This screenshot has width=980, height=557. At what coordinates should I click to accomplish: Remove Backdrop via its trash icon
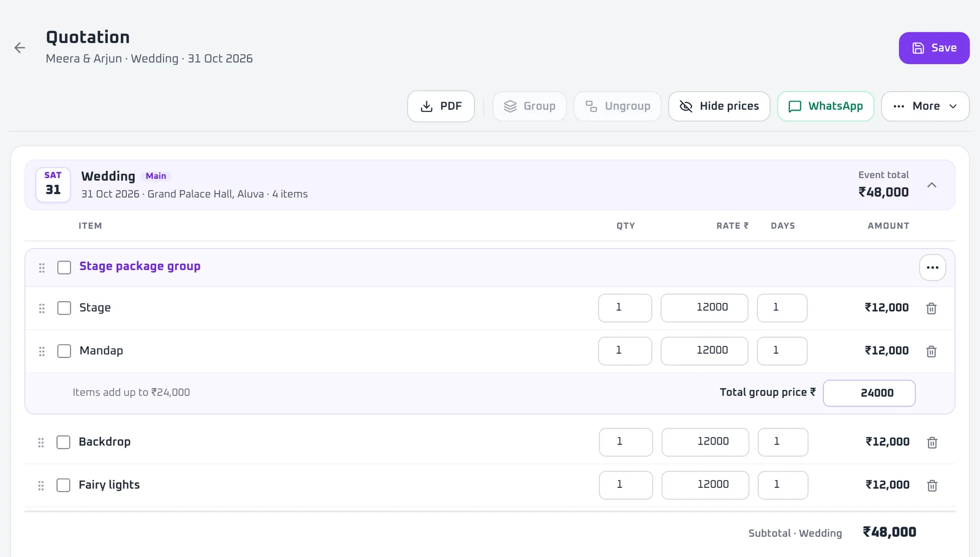click(932, 443)
